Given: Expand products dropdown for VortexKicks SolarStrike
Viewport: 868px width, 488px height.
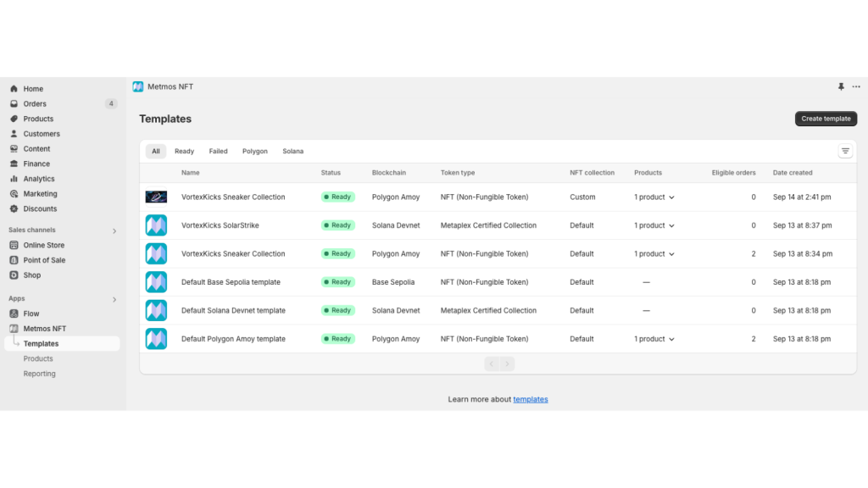Looking at the screenshot, I should click(654, 225).
